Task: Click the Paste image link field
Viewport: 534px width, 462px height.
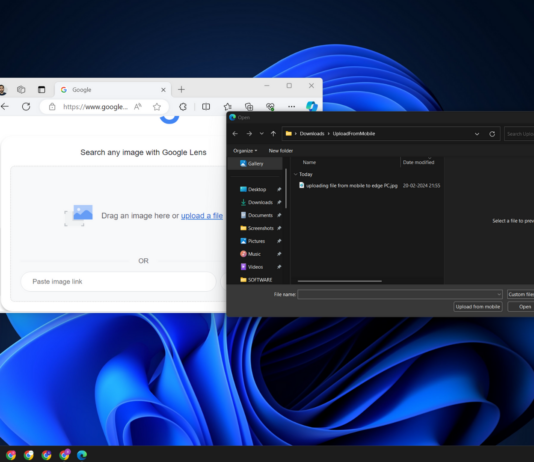Action: [119, 282]
